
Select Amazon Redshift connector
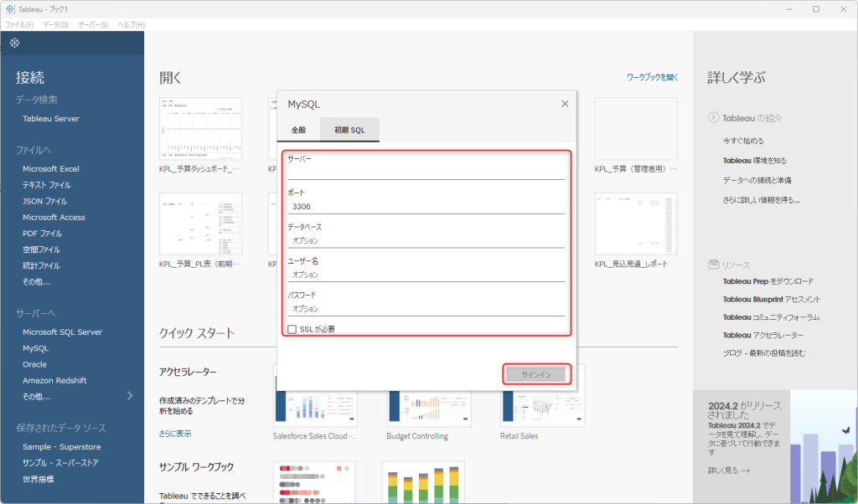click(x=54, y=380)
